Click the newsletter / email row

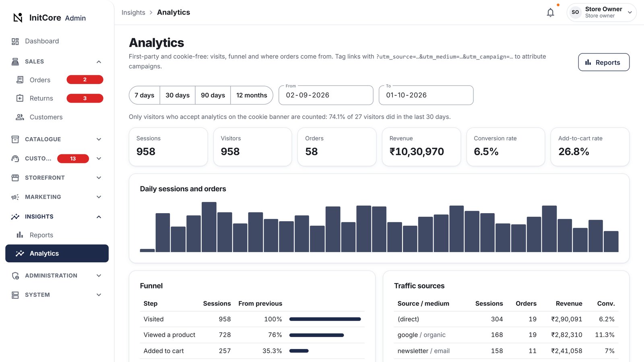506,351
